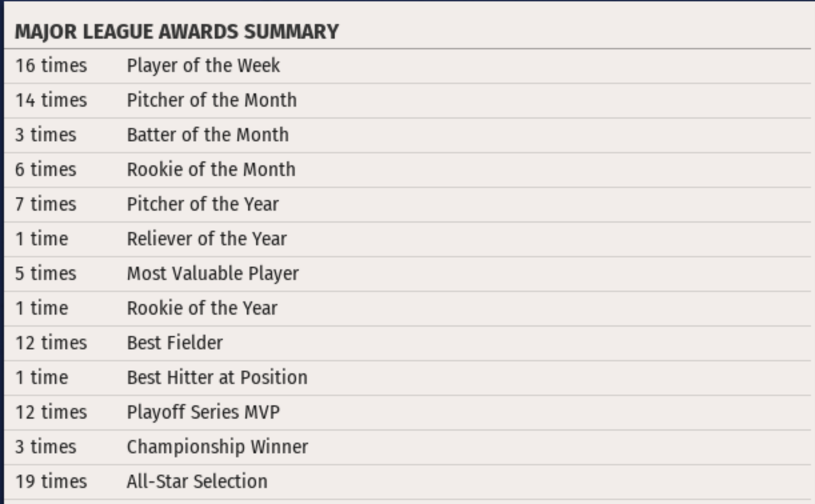The height and width of the screenshot is (504, 815).
Task: Select the Playoff Series MVP row
Action: (203, 412)
